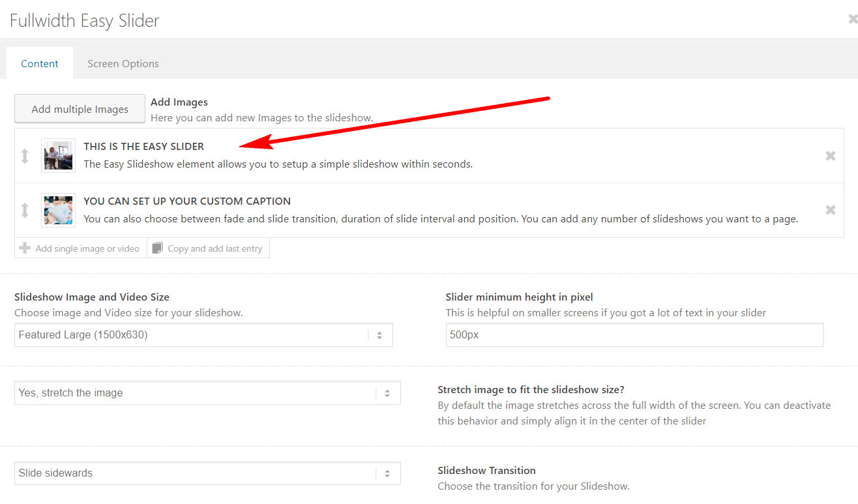Click the Slideshow Transition heading
Image resolution: width=858 pixels, height=504 pixels.
(x=486, y=470)
